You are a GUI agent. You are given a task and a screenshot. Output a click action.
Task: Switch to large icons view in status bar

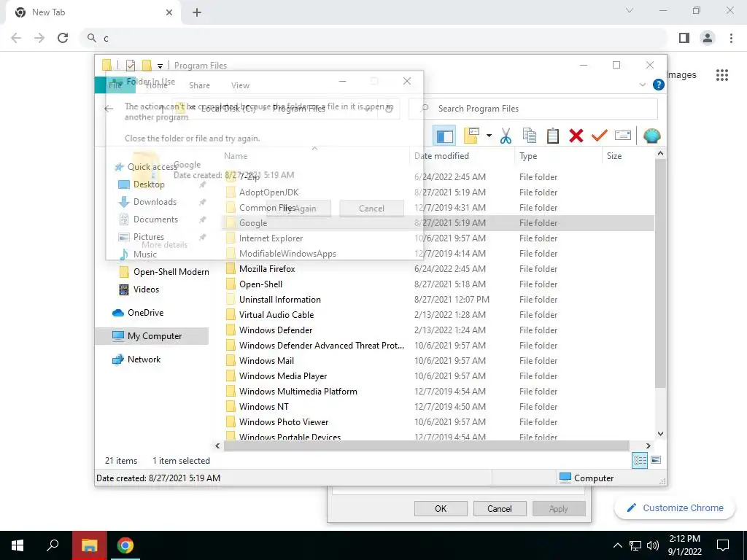point(656,460)
